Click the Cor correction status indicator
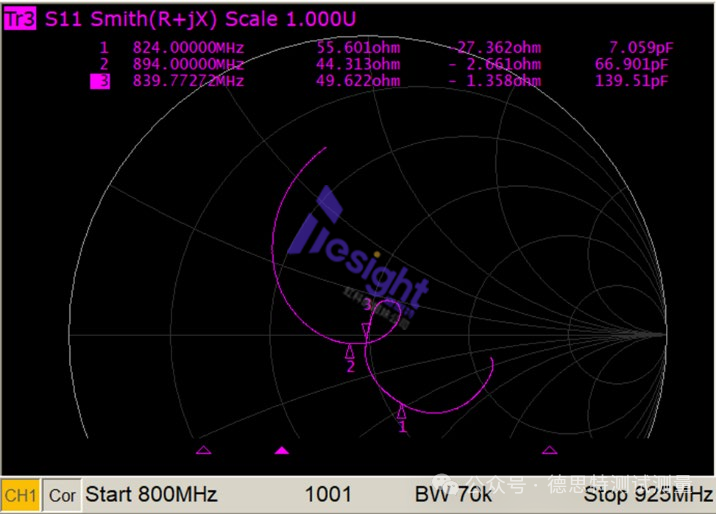This screenshot has width=716, height=514. pos(62,495)
